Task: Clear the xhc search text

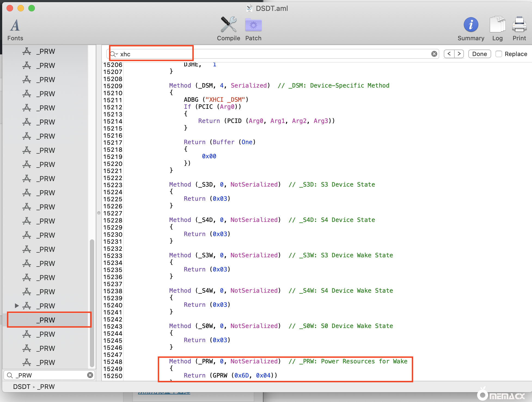Action: [x=434, y=54]
